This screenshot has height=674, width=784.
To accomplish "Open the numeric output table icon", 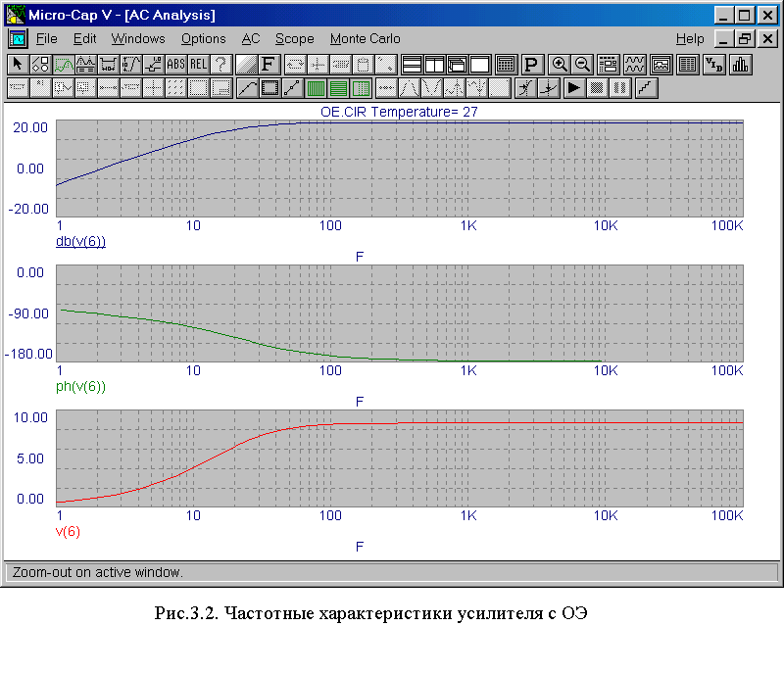I will coord(688,65).
